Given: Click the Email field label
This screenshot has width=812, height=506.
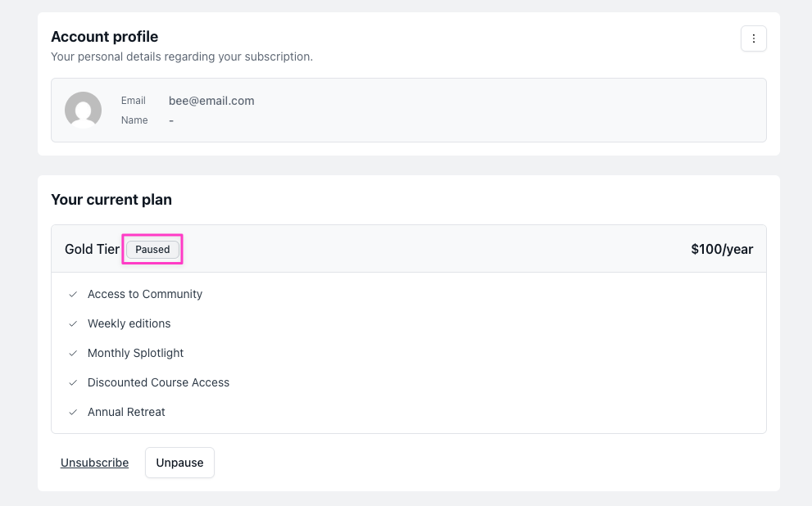Looking at the screenshot, I should [x=134, y=101].
